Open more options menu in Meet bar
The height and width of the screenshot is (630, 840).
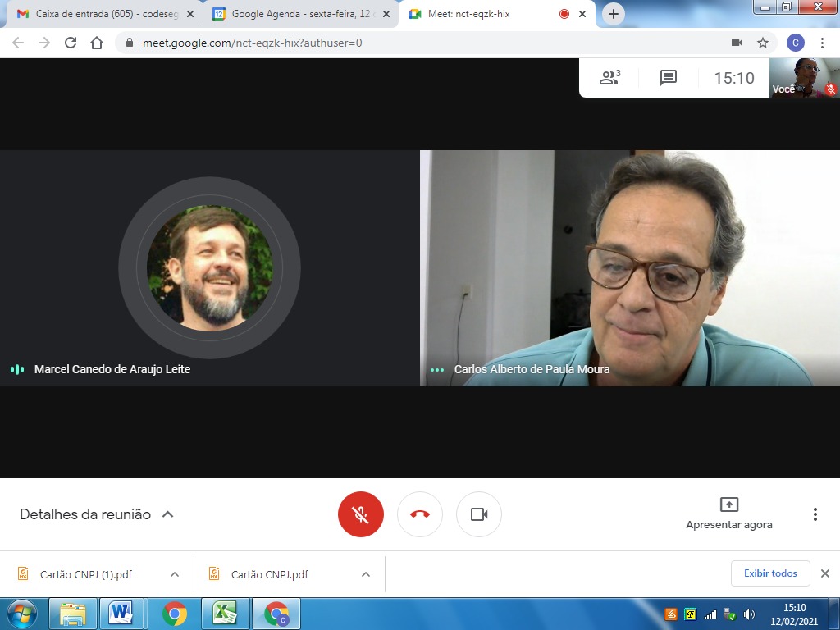[x=815, y=514]
